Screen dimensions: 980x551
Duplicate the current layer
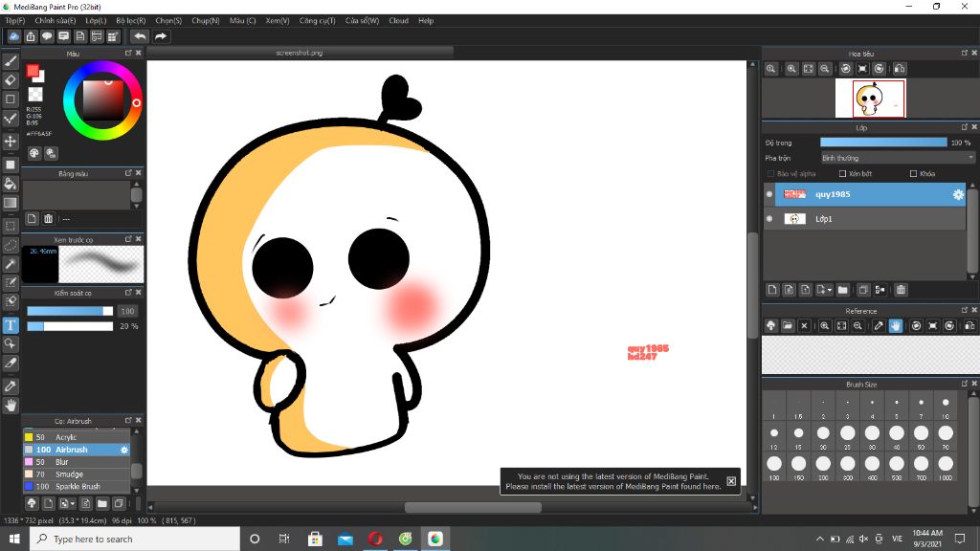tap(863, 290)
